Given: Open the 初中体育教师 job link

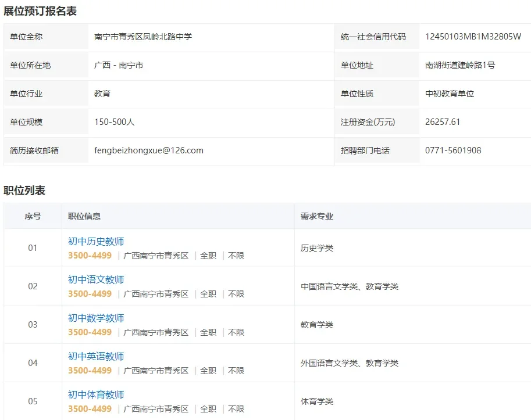Looking at the screenshot, I should tap(96, 394).
